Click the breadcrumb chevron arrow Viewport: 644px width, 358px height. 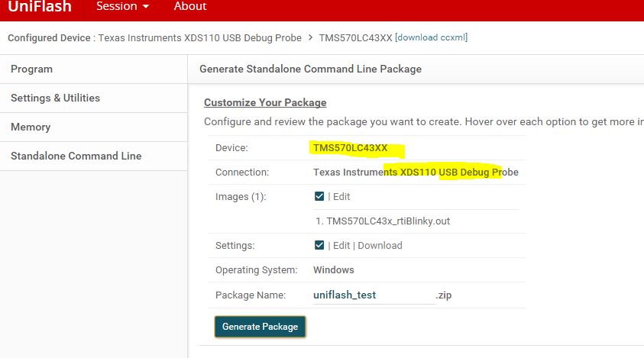tap(310, 37)
